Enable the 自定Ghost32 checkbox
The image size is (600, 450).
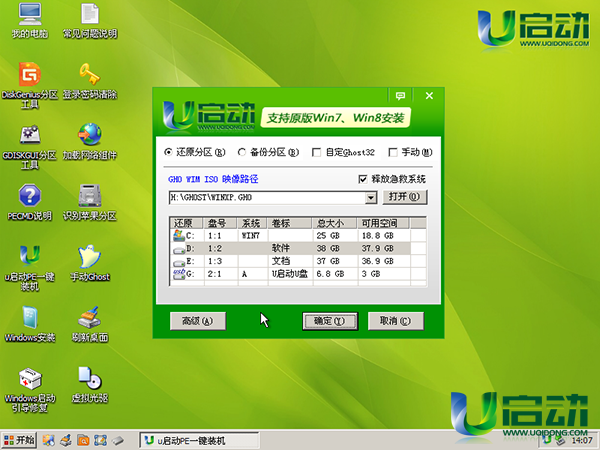(x=317, y=153)
